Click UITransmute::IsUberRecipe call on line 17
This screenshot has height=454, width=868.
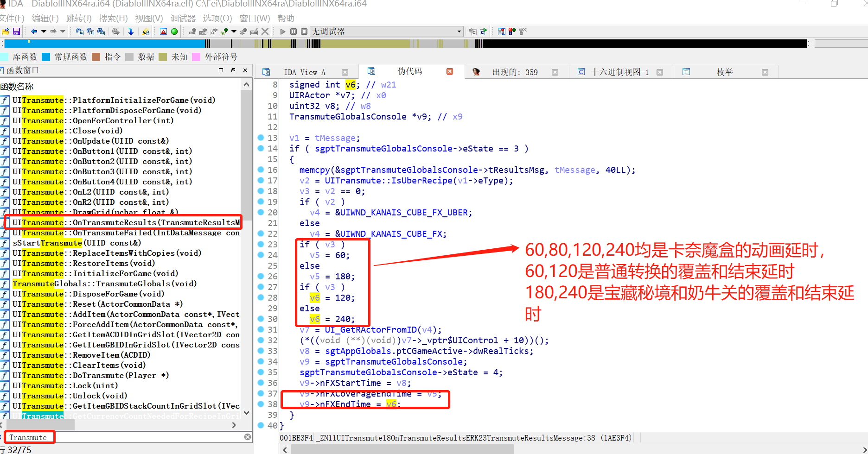coord(389,181)
